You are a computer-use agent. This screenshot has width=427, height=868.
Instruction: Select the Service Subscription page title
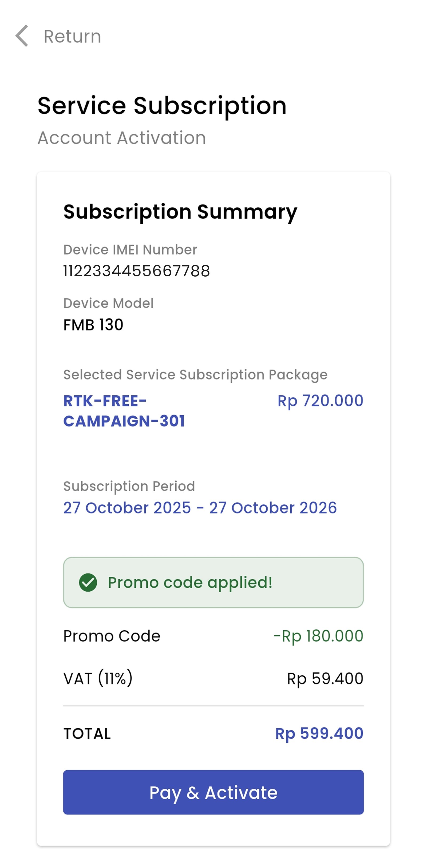point(162,106)
